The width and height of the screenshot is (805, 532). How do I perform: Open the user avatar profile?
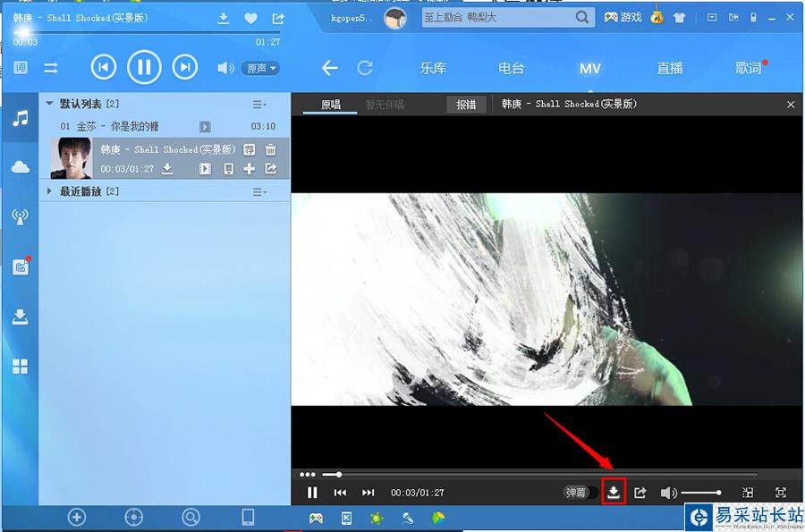coord(394,19)
